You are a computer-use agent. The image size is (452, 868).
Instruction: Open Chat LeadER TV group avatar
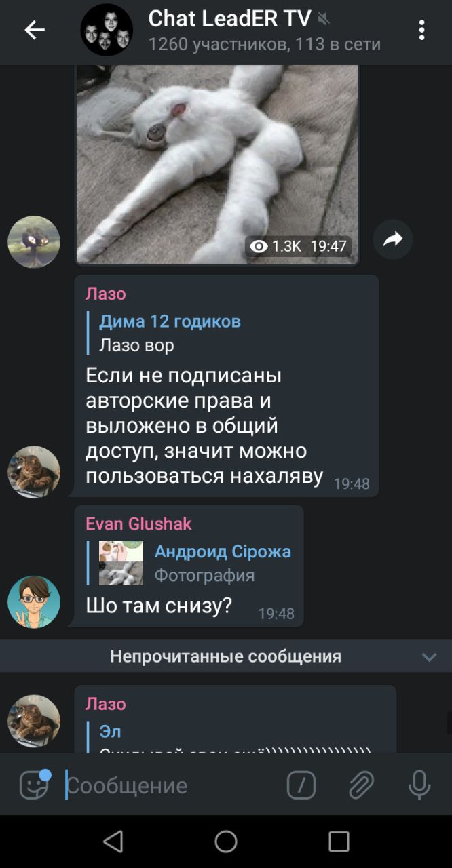(107, 30)
